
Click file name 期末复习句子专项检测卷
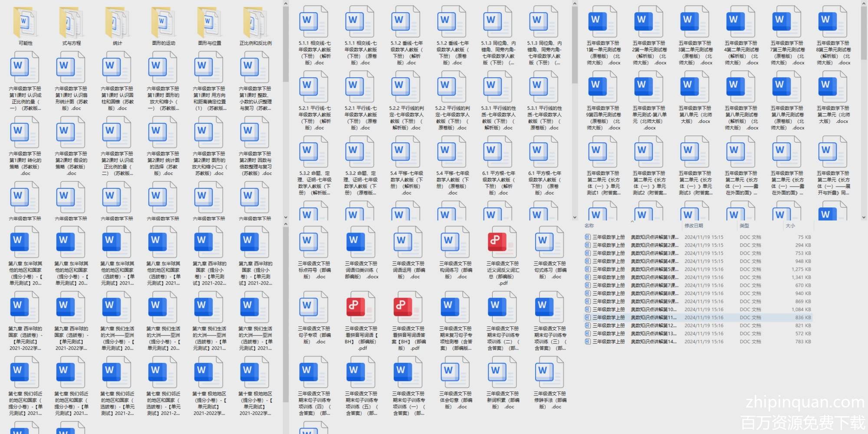point(455,339)
